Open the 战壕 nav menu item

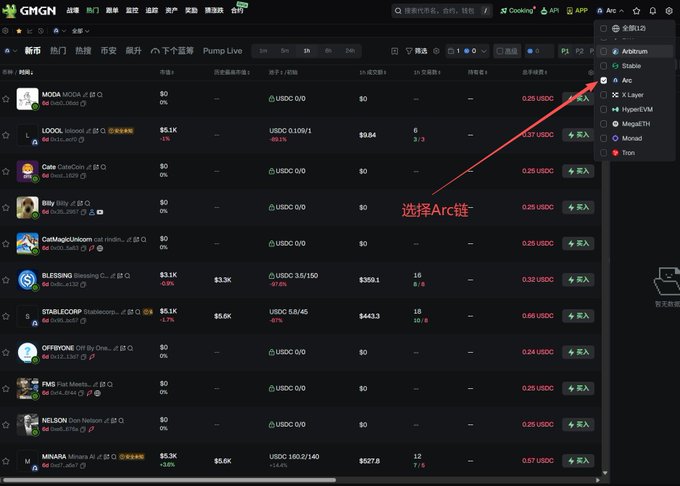coord(72,10)
